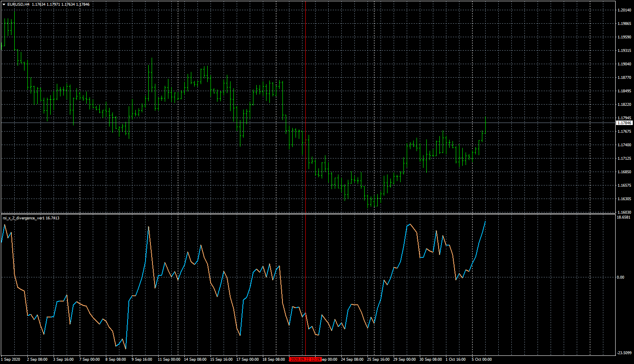The image size is (634, 364).
Task: Click the 1.18770 price scale value
Action: [624, 78]
